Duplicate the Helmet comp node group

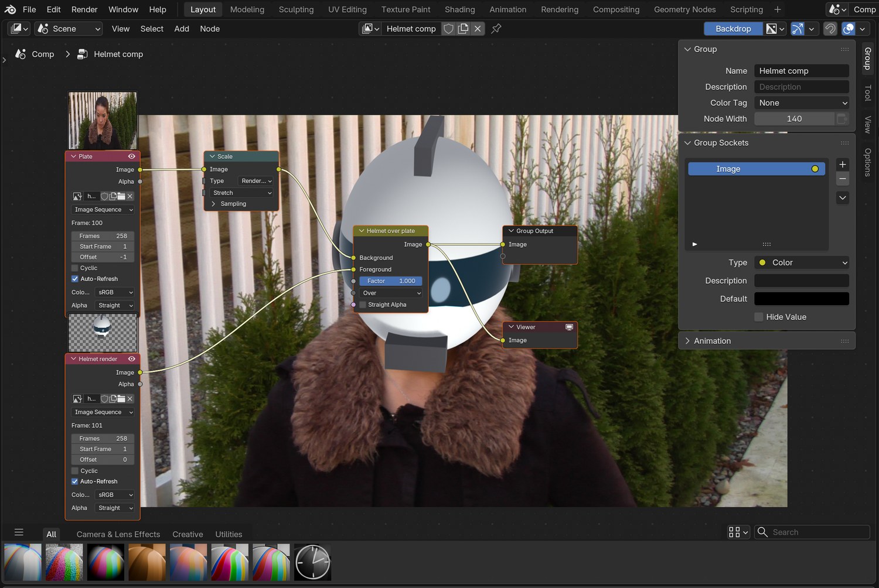tap(463, 28)
